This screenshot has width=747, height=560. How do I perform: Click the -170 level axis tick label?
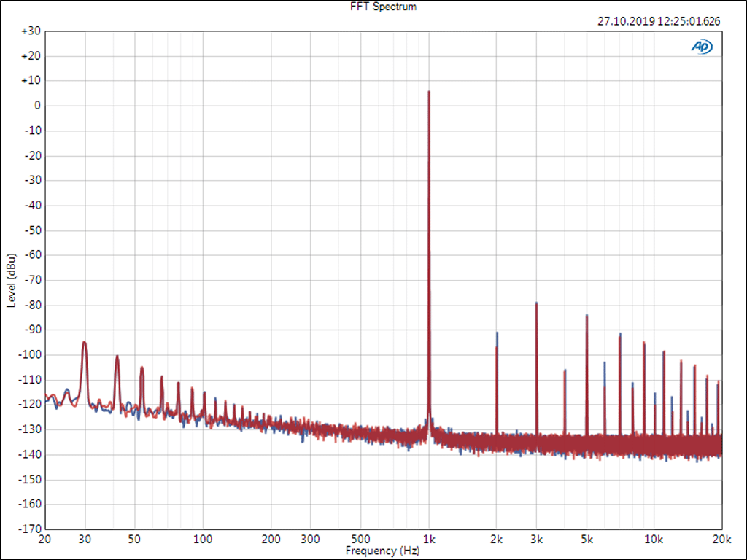pos(30,529)
